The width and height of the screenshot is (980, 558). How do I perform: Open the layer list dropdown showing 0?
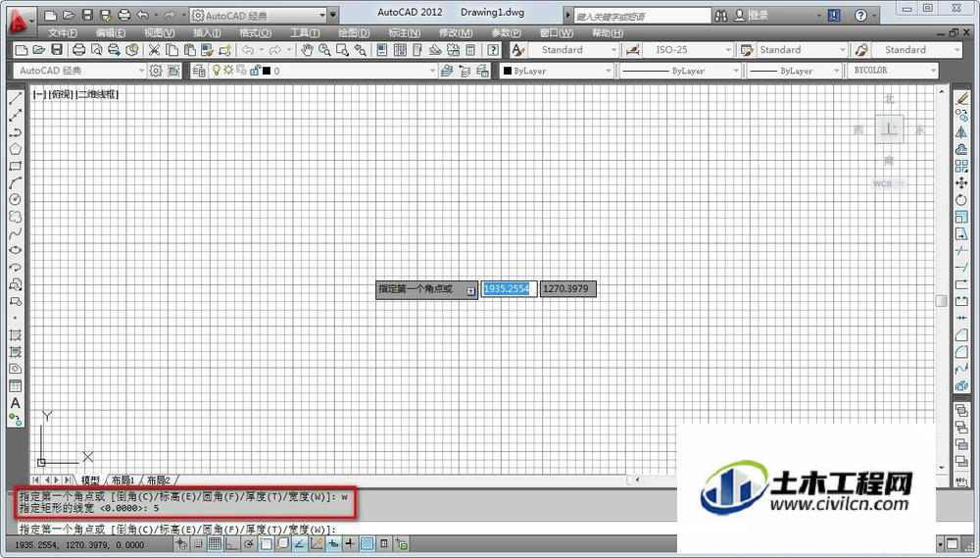pos(432,71)
